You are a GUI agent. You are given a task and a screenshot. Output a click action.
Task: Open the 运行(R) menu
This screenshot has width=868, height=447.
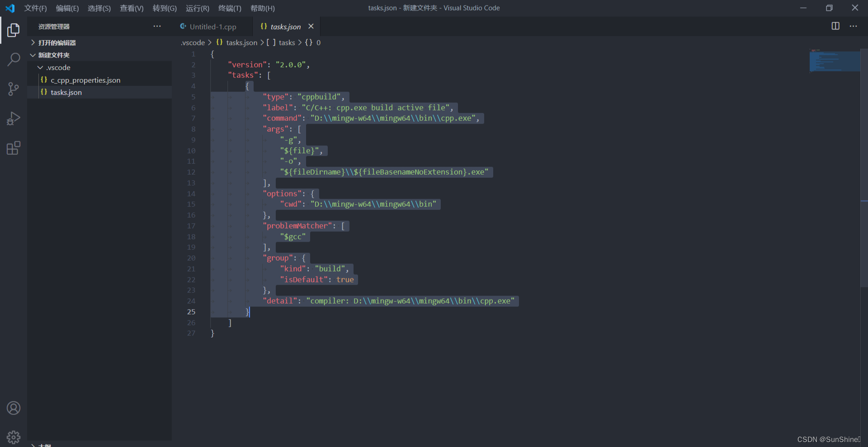(x=198, y=8)
